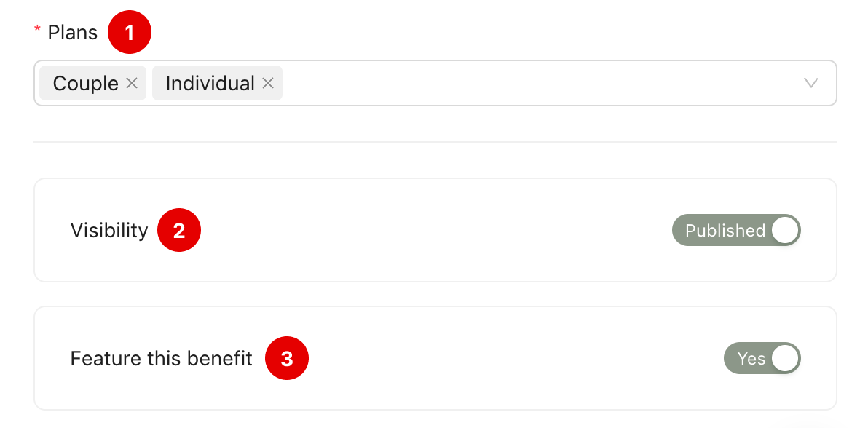Expand the Plans dropdown chevron
Image resolution: width=868 pixels, height=428 pixels.
tap(811, 83)
